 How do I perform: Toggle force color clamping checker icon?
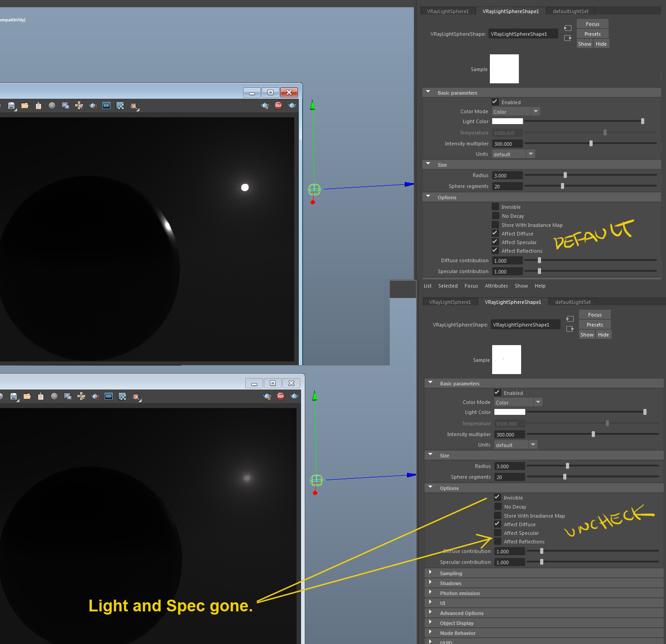coord(120,106)
